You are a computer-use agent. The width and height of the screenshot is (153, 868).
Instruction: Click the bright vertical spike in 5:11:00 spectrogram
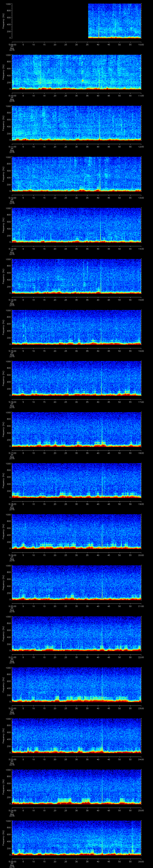click(100, 130)
